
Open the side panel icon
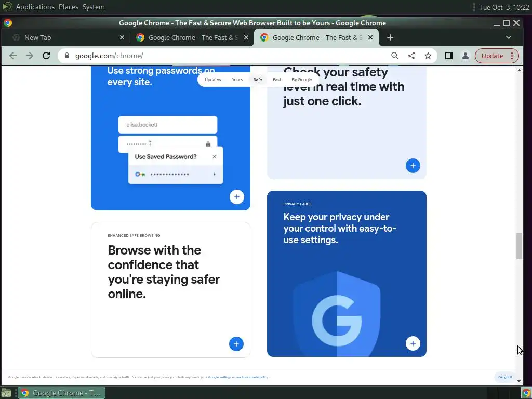tap(448, 56)
